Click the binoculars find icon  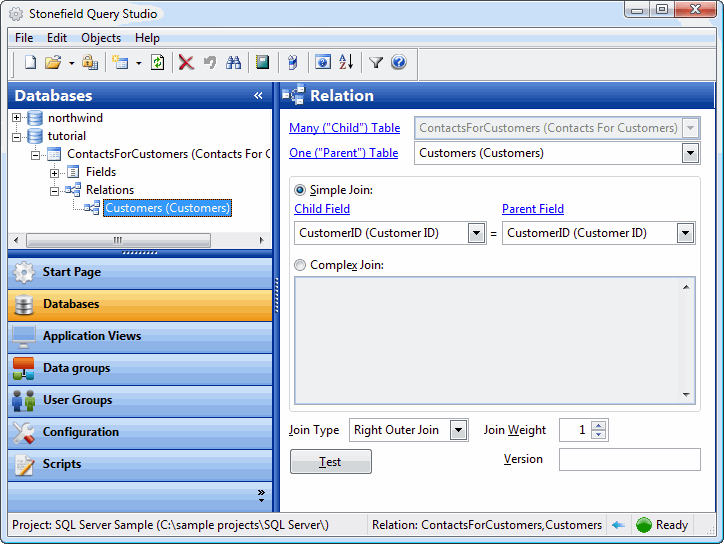click(234, 63)
